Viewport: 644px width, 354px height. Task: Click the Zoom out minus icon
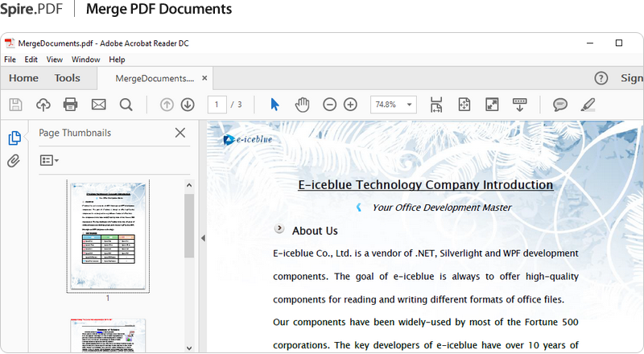329,105
